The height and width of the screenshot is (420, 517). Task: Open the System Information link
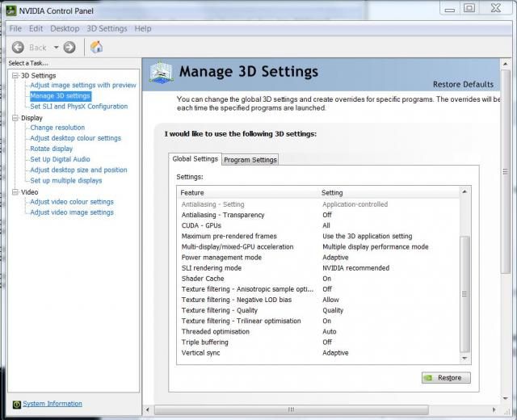[x=52, y=404]
